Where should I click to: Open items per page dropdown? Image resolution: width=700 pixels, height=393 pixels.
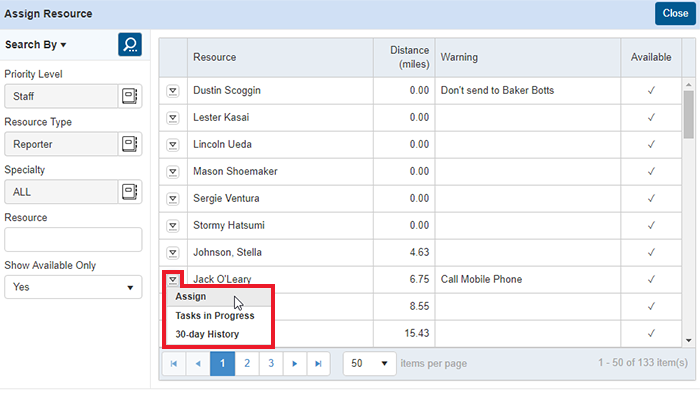pyautogui.click(x=369, y=364)
